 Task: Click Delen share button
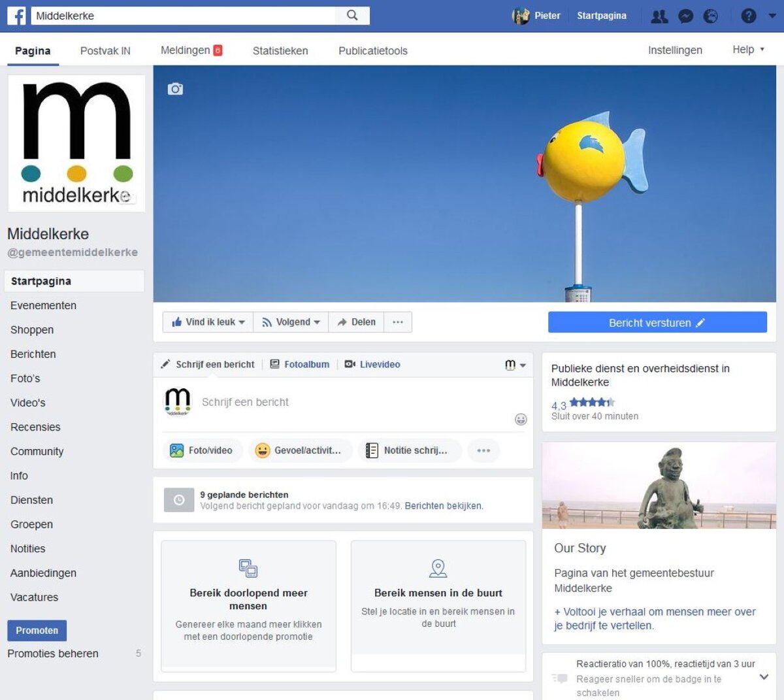[x=356, y=322]
